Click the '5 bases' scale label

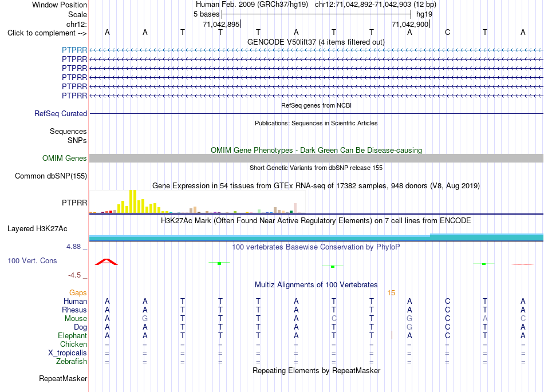click(x=206, y=14)
